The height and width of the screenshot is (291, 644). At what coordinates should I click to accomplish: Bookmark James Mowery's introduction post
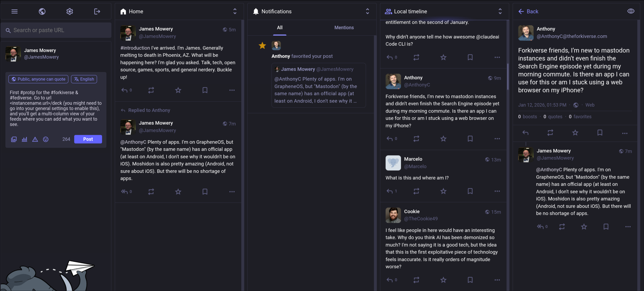[x=205, y=90]
